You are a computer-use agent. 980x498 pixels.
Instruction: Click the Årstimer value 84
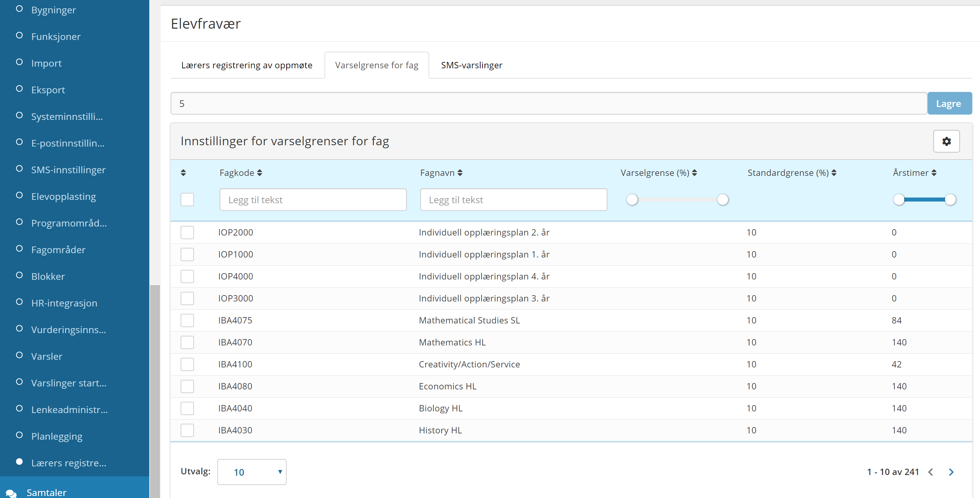[x=896, y=320]
